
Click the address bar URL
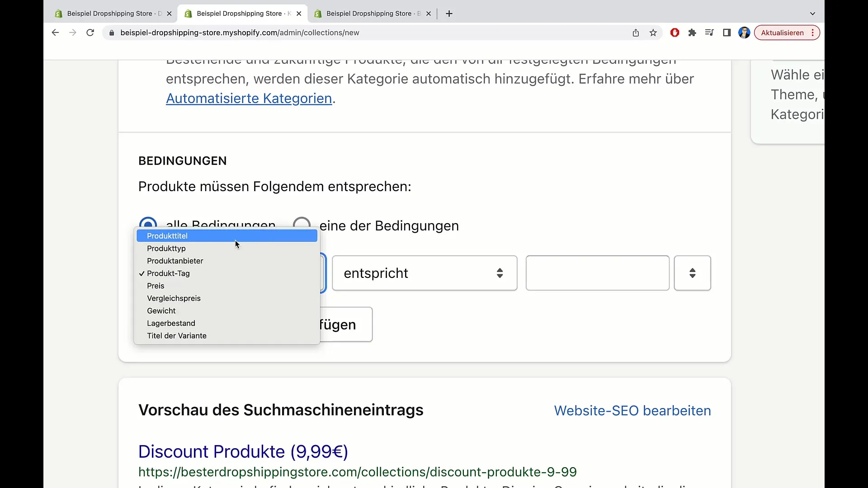point(240,33)
